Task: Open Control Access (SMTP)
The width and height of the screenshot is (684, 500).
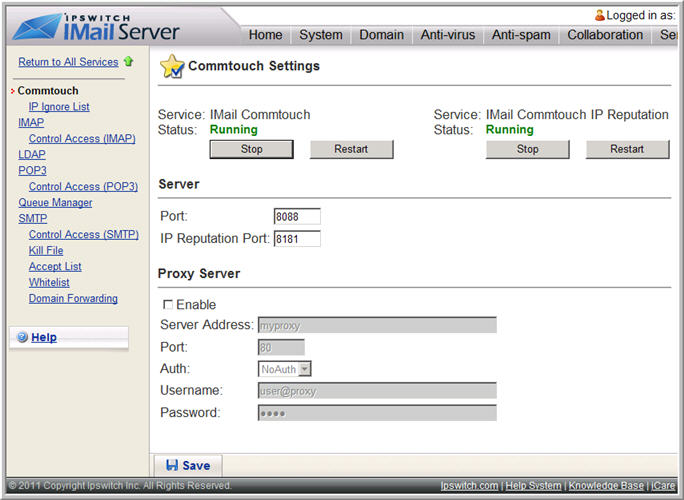Action: pos(84,235)
